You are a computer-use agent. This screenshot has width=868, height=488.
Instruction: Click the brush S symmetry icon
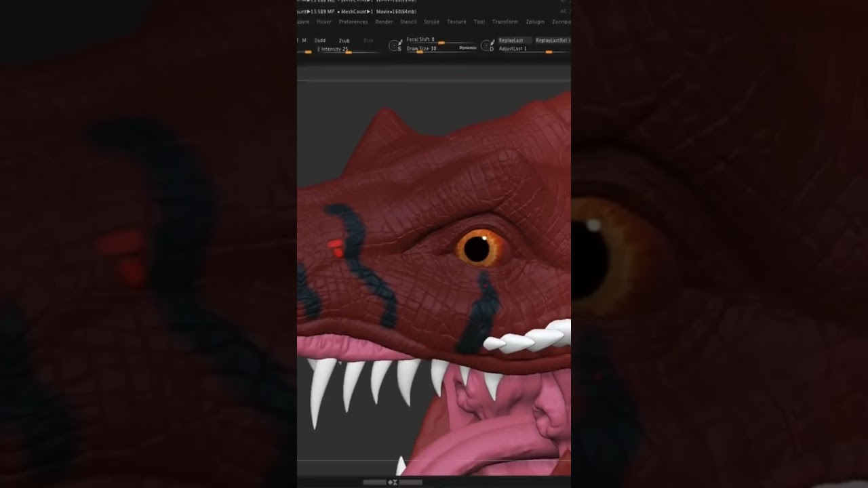click(x=395, y=45)
